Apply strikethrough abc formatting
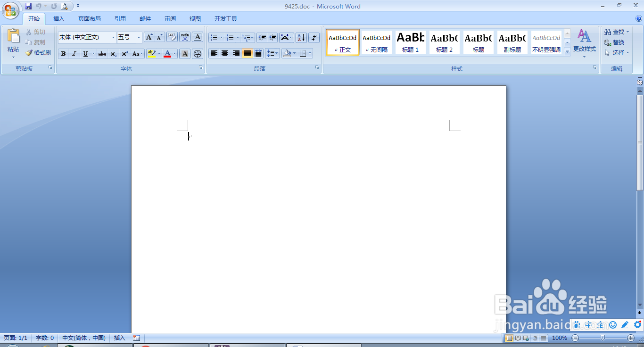The height and width of the screenshot is (347, 644). (102, 54)
